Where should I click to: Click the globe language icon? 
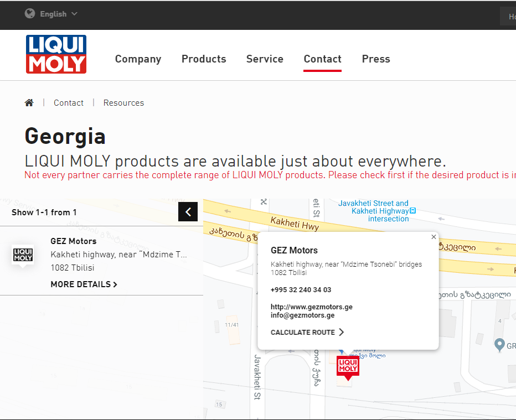pyautogui.click(x=30, y=14)
